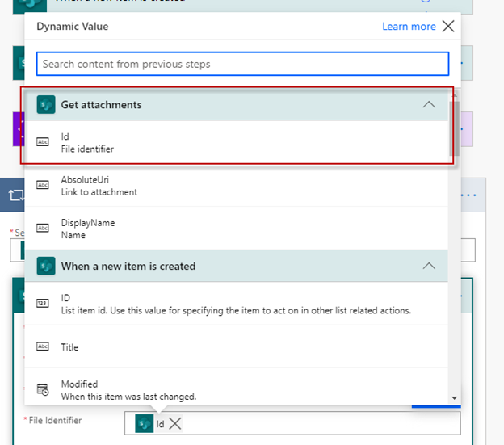Click the scroll down arrow of the dynamic list
The image size is (504, 445).
454,398
